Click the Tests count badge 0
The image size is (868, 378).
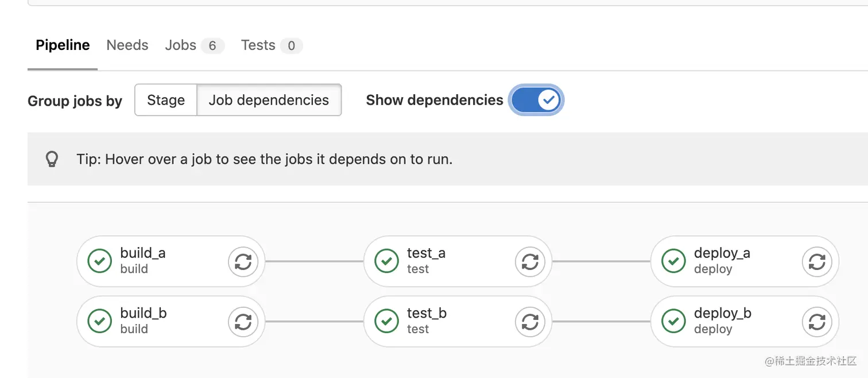291,46
